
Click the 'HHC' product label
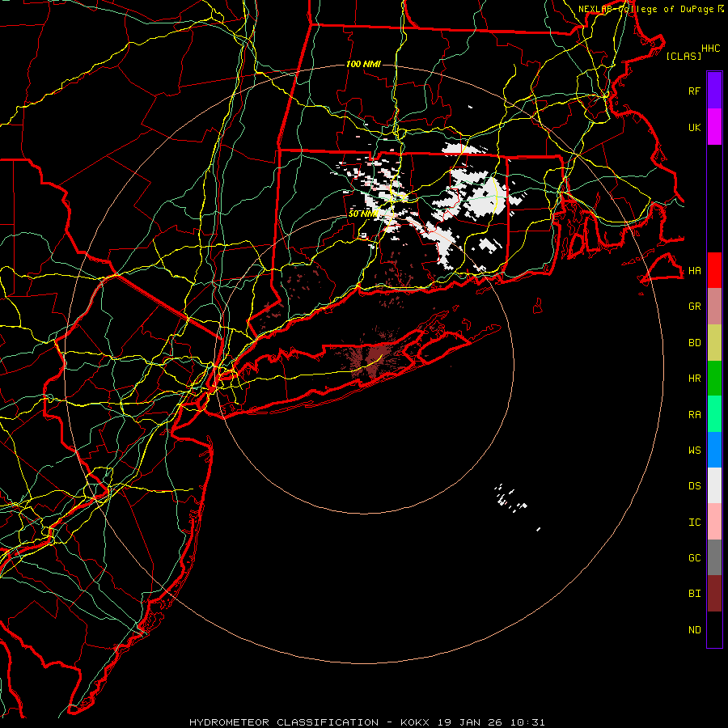pyautogui.click(x=710, y=49)
